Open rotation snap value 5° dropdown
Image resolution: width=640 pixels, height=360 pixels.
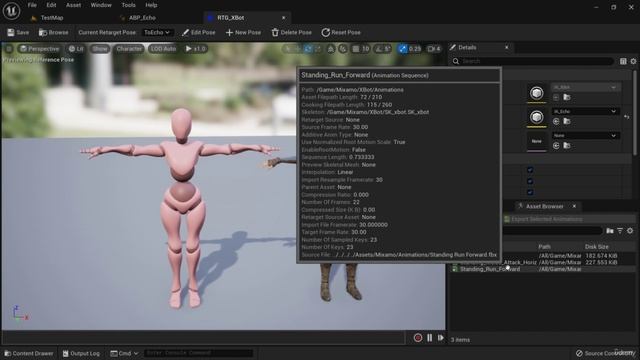click(387, 49)
